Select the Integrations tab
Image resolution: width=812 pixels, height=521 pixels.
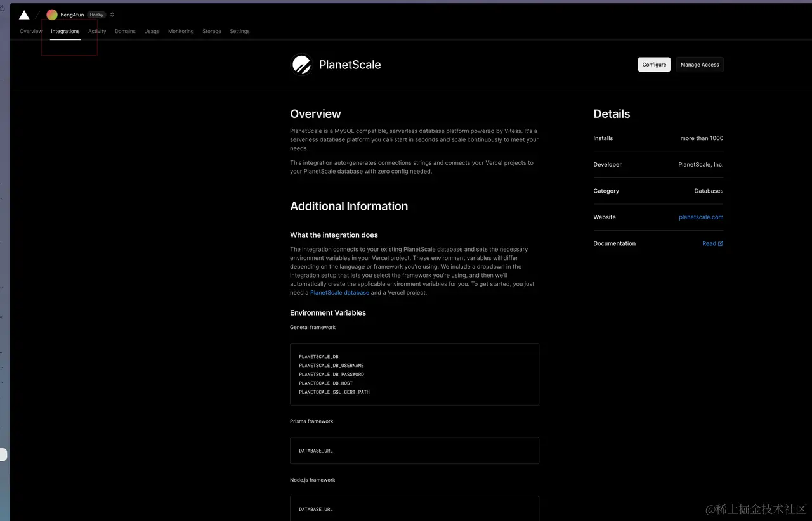(65, 31)
